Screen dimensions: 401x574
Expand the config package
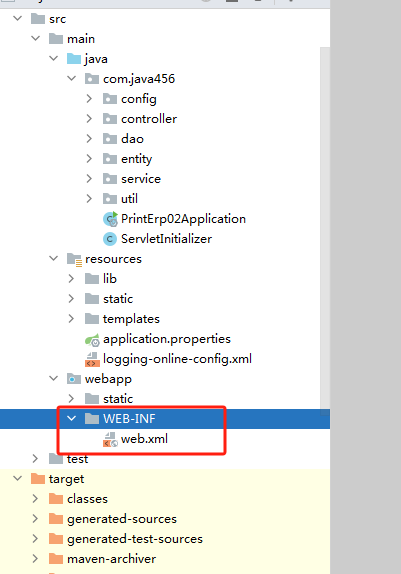(x=89, y=98)
